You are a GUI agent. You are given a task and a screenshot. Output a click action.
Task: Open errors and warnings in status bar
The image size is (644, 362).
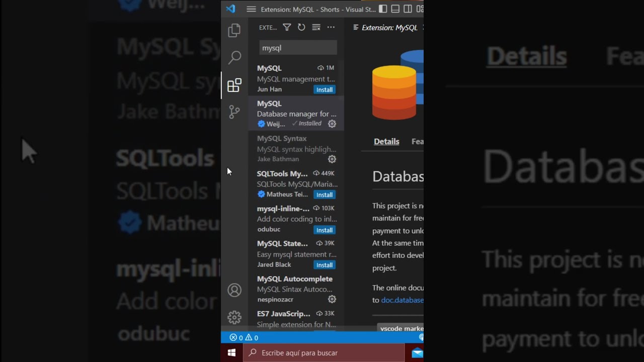244,337
